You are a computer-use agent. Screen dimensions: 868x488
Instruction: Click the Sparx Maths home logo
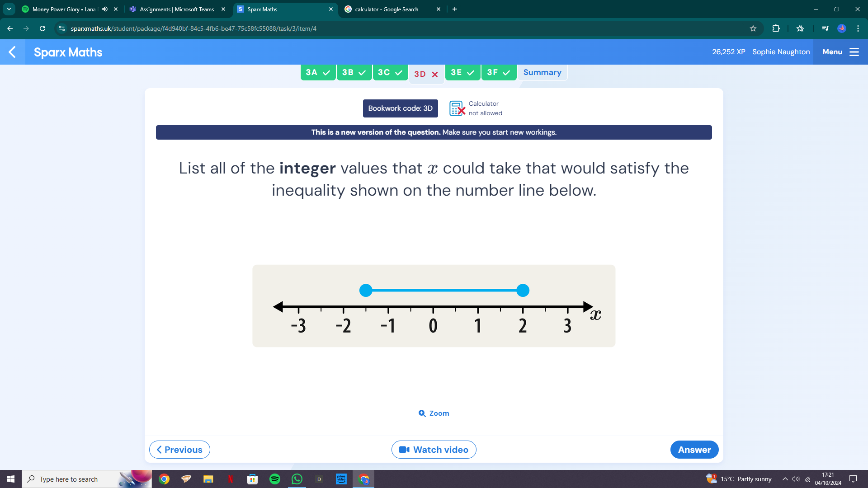pyautogui.click(x=68, y=52)
